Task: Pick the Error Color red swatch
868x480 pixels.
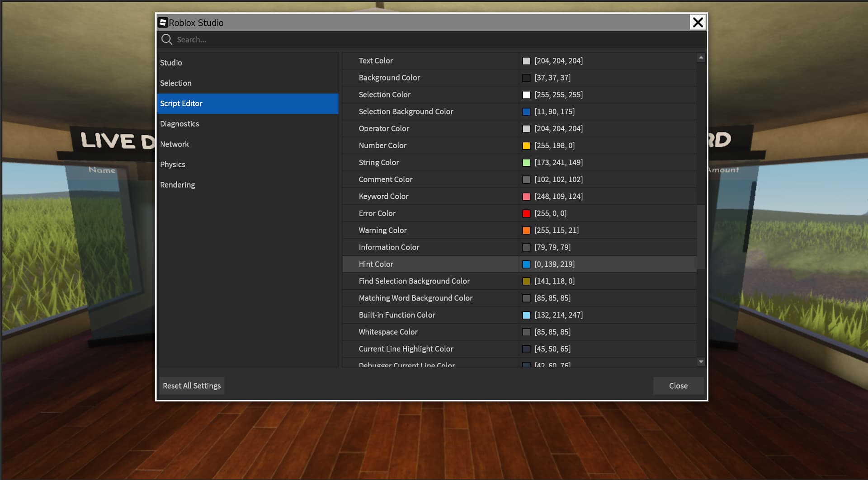Action: coord(526,213)
